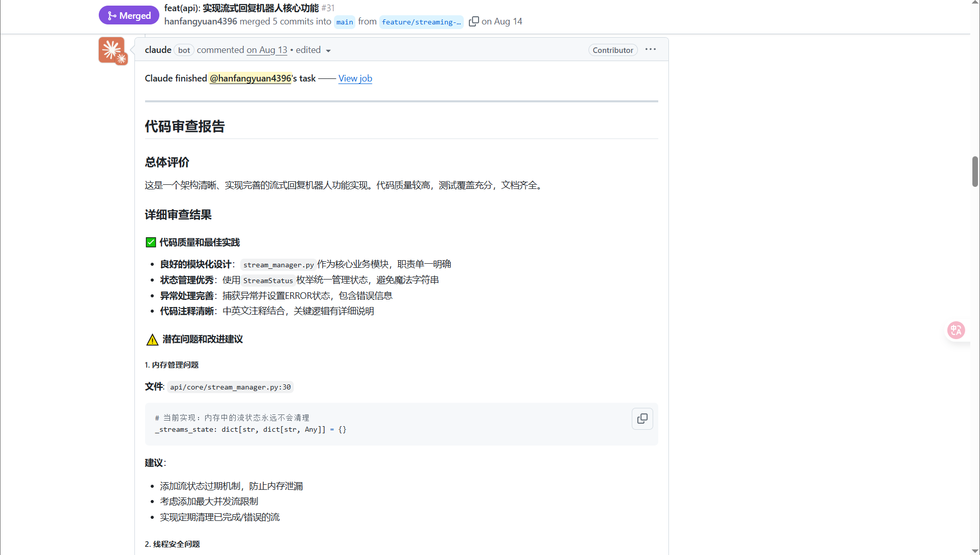Click the feature/streaming branch label
Screen dimensions: 980x555
tap(421, 22)
